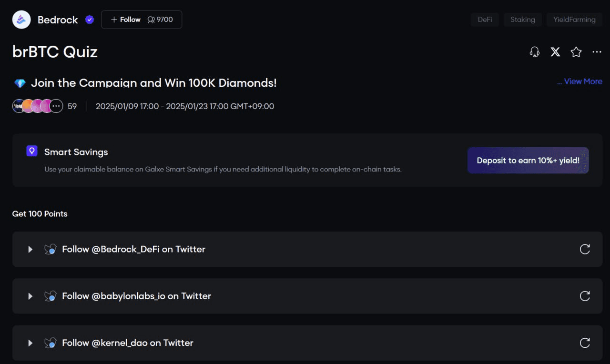Click the Bedrock logo avatar

pyautogui.click(x=21, y=20)
